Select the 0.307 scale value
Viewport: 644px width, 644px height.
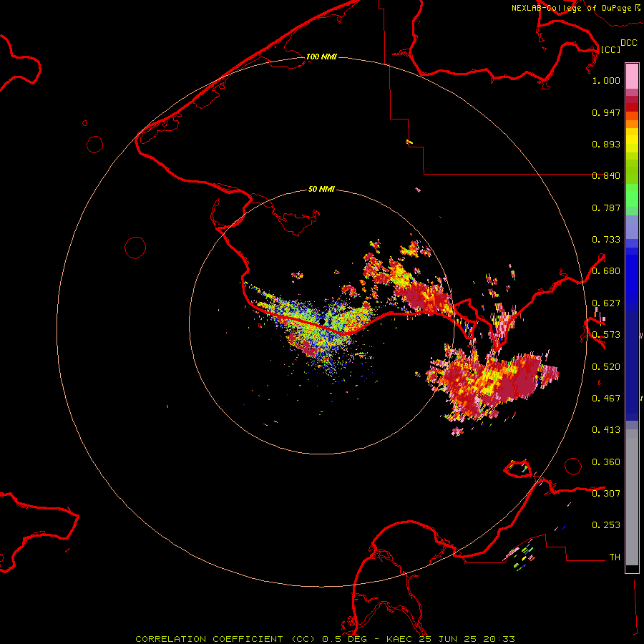[606, 494]
